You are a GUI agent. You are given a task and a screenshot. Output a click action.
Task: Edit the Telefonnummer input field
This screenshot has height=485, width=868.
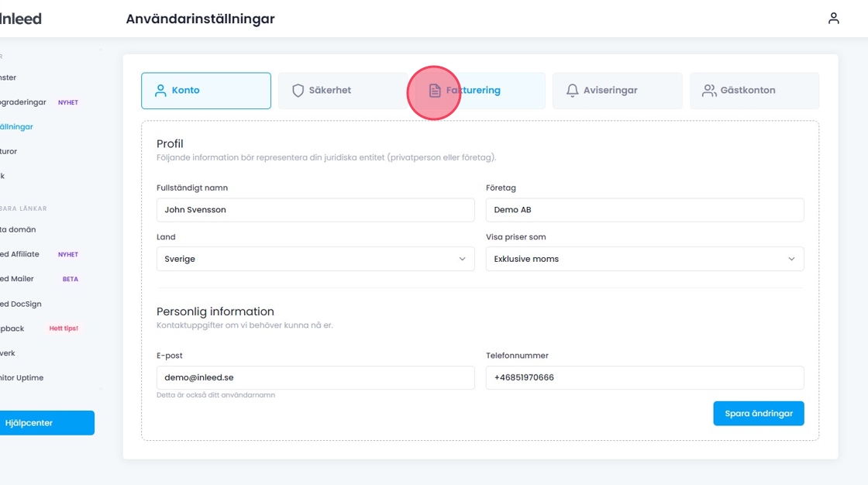pyautogui.click(x=644, y=377)
